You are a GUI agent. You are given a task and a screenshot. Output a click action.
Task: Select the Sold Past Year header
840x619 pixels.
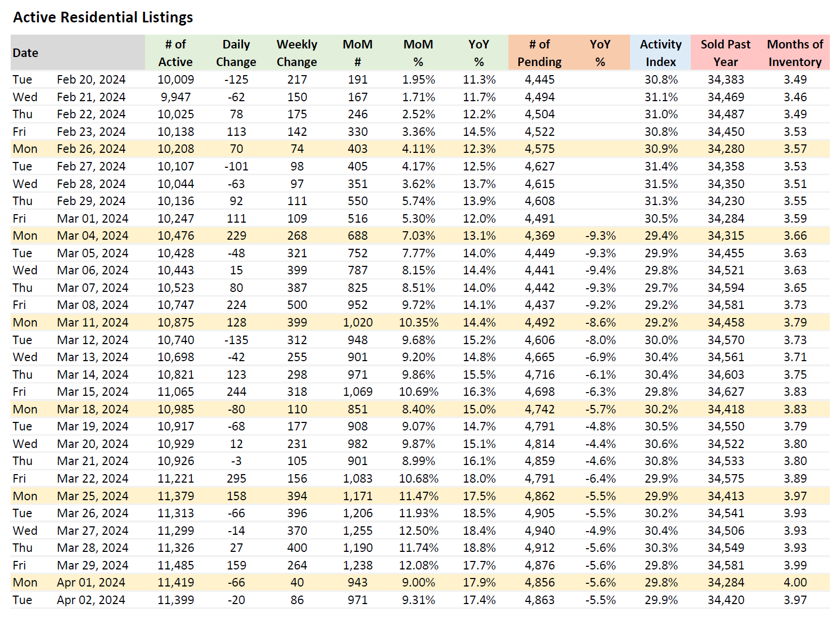pyautogui.click(x=725, y=53)
